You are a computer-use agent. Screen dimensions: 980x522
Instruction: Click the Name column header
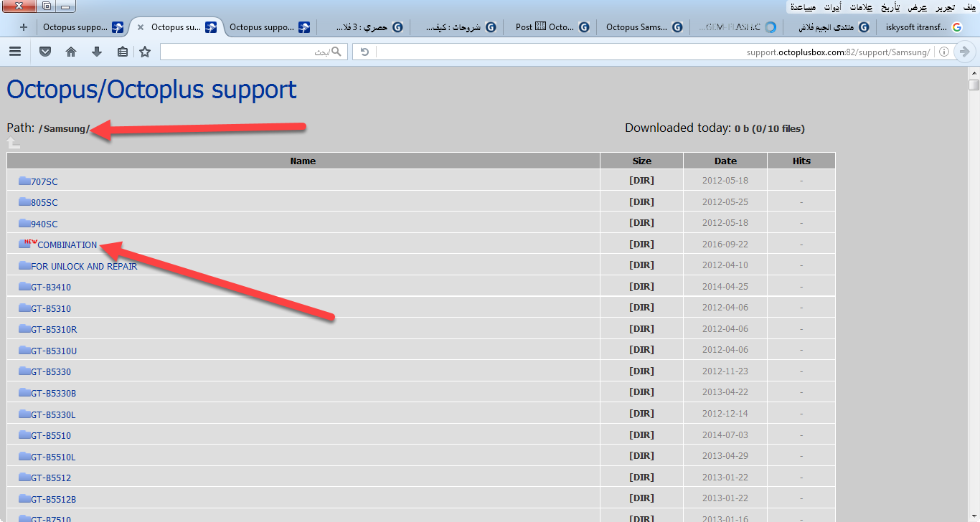pos(303,161)
